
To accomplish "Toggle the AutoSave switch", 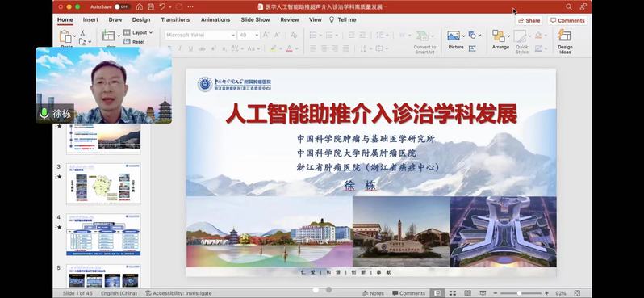I will pyautogui.click(x=122, y=6).
